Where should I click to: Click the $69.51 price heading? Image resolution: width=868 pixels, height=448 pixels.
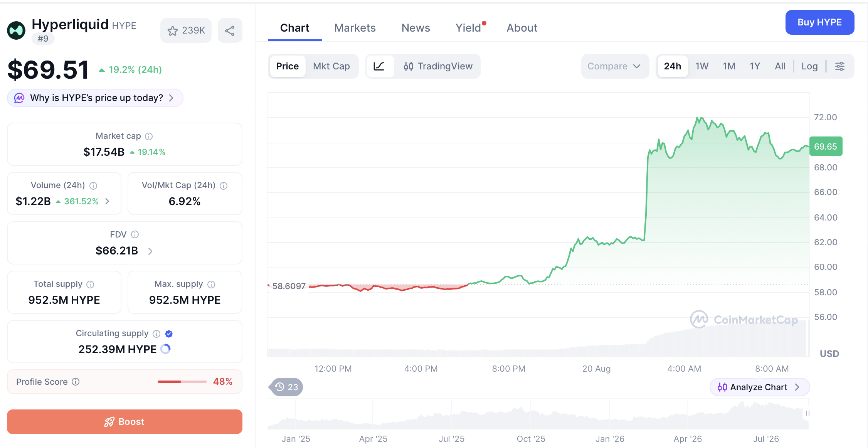[49, 70]
